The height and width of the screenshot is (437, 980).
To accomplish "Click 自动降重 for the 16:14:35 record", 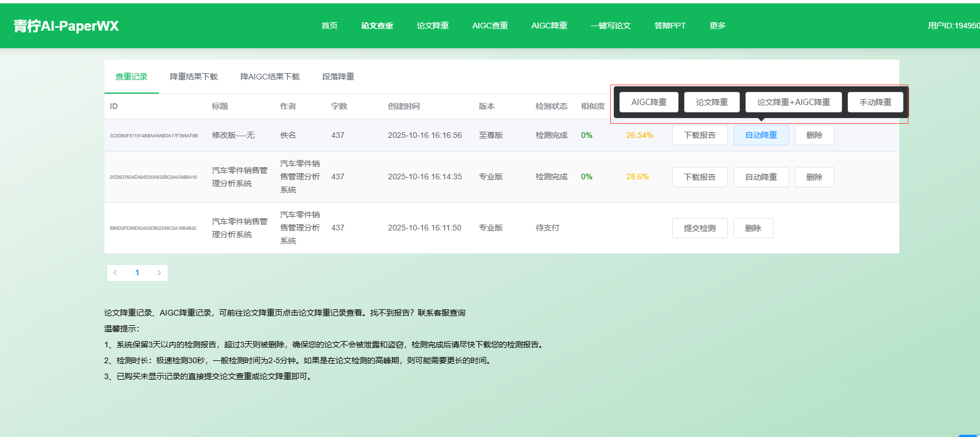I will 761,177.
